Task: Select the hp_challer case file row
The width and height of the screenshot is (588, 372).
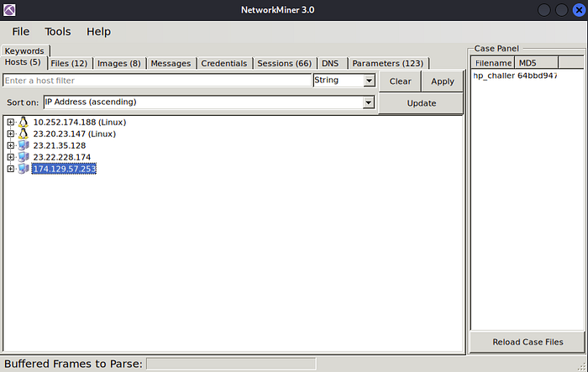Action: (x=494, y=76)
